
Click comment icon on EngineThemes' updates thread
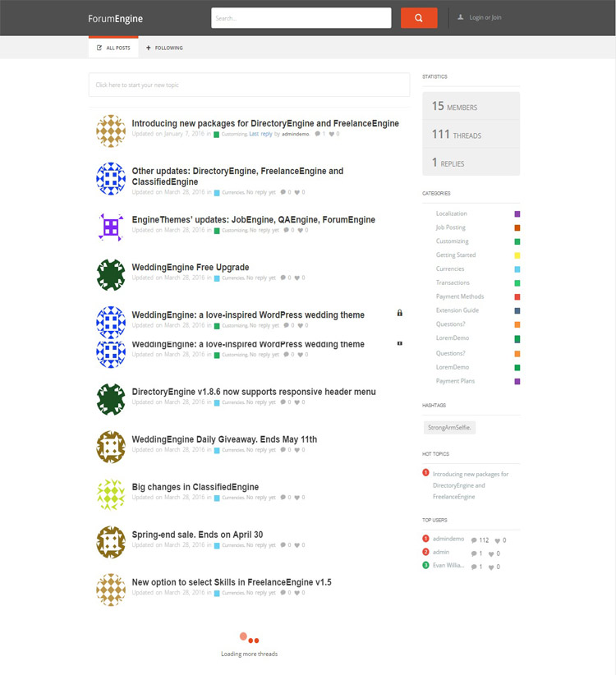287,230
